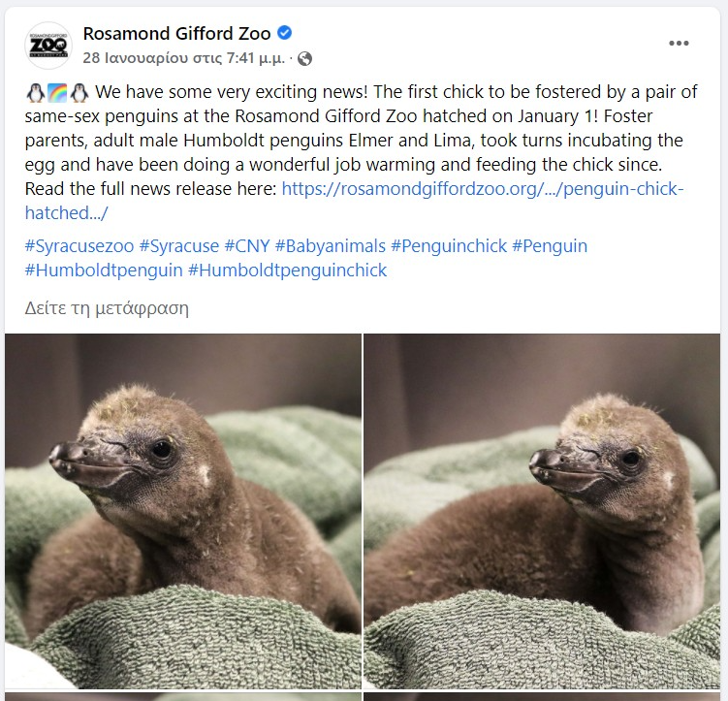728x701 pixels.
Task: Click the blue verified badge icon
Action: click(x=285, y=33)
